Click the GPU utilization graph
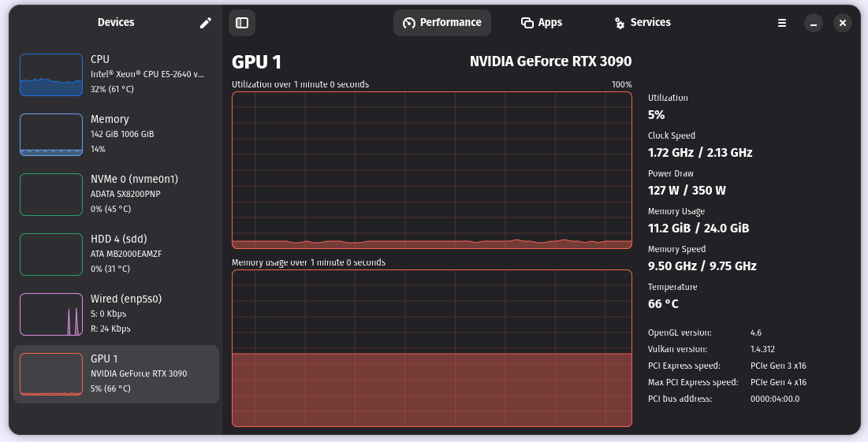This screenshot has width=868, height=442. (432, 170)
